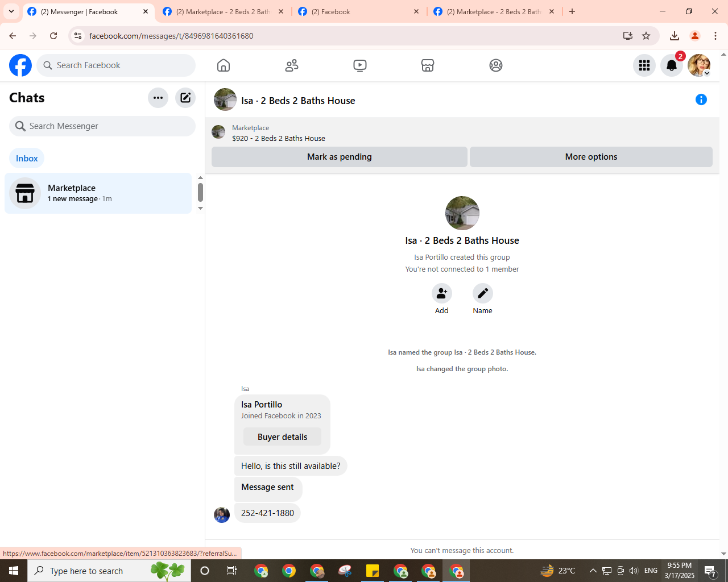Edit group name with Name pencil icon
This screenshot has width=728, height=582.
[x=483, y=293]
